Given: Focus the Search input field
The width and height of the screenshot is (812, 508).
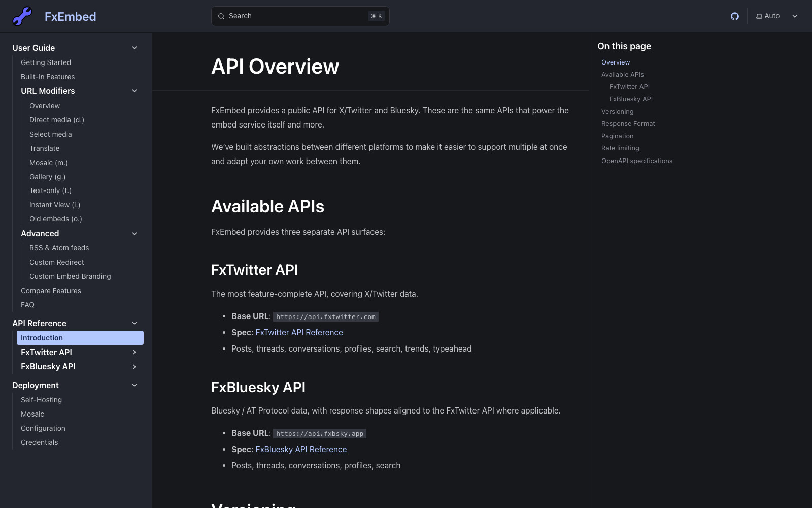Looking at the screenshot, I should pos(300,16).
